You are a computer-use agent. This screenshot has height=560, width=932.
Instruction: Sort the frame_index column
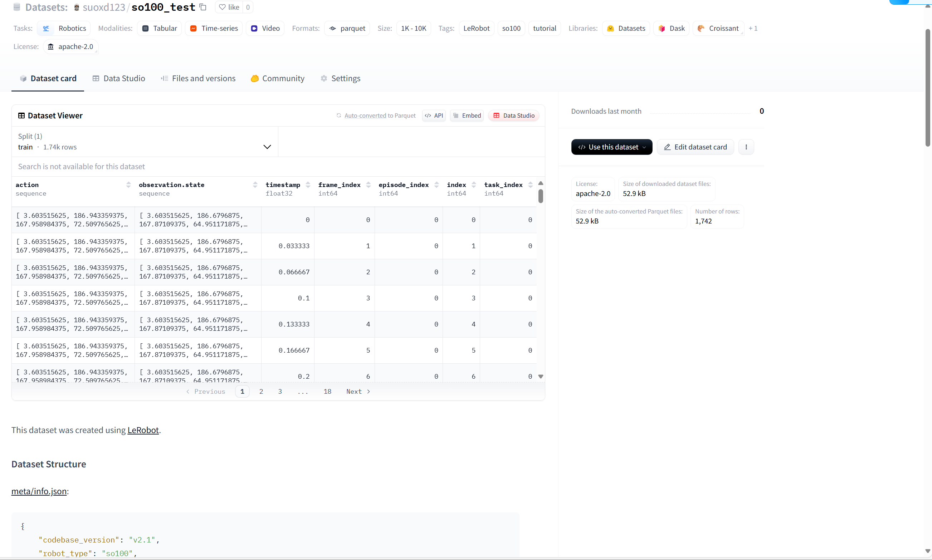369,185
